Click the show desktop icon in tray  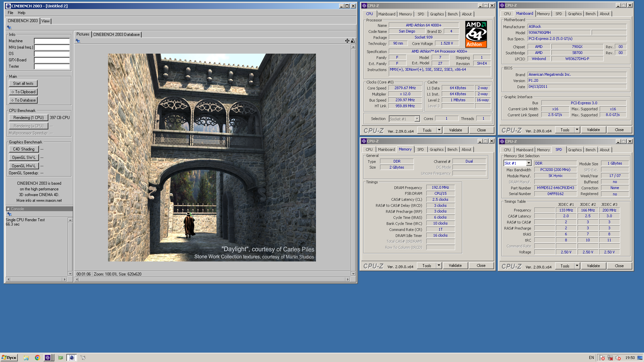pyautogui.click(x=640, y=358)
